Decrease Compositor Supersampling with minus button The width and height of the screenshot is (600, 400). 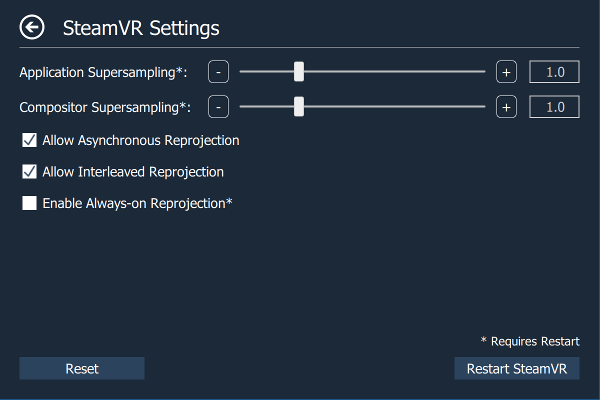219,107
